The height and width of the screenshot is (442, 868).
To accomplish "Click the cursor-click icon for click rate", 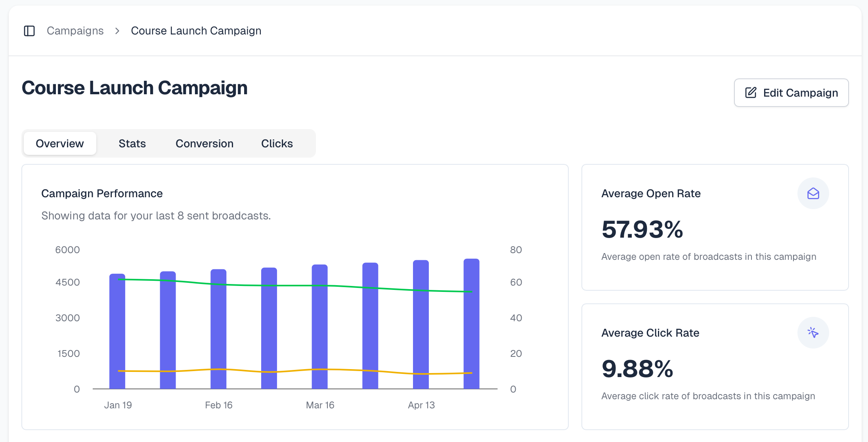I will 813,333.
